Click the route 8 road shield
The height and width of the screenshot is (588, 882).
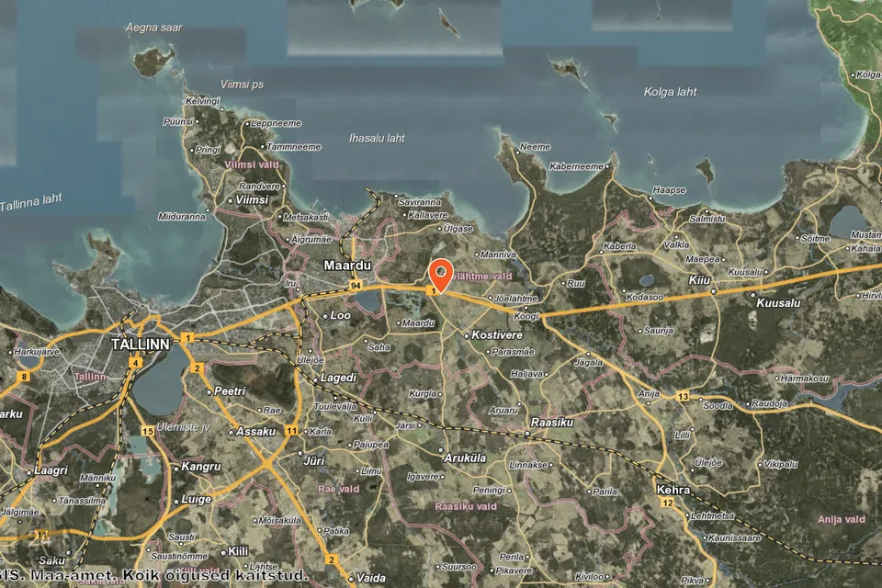[x=24, y=377]
